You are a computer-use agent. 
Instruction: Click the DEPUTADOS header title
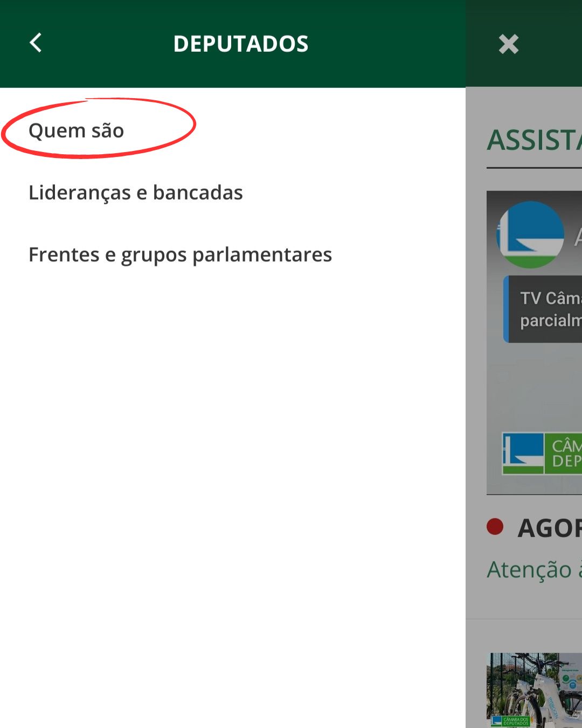point(241,44)
